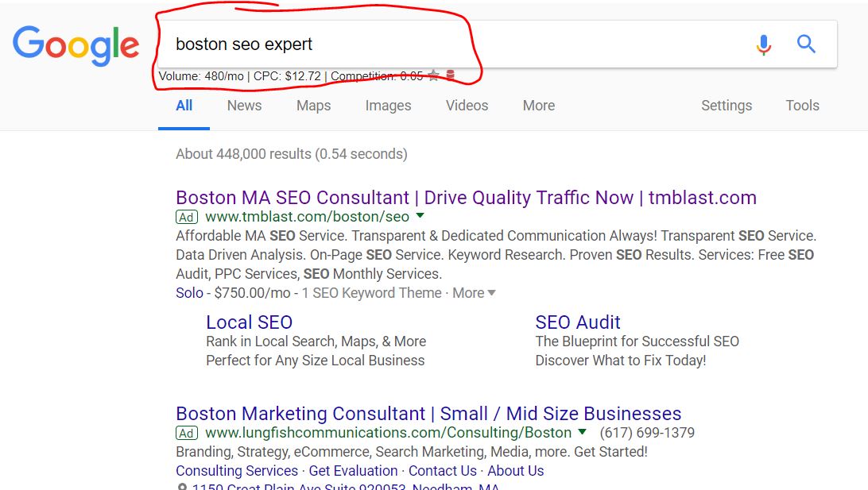Open the SEO Audit sitelink
The height and width of the screenshot is (490, 868).
577,322
